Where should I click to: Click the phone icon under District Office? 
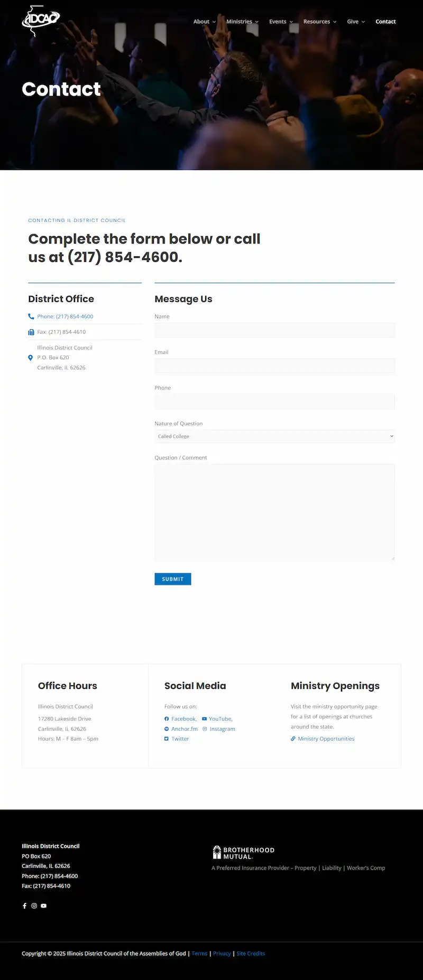coord(31,316)
